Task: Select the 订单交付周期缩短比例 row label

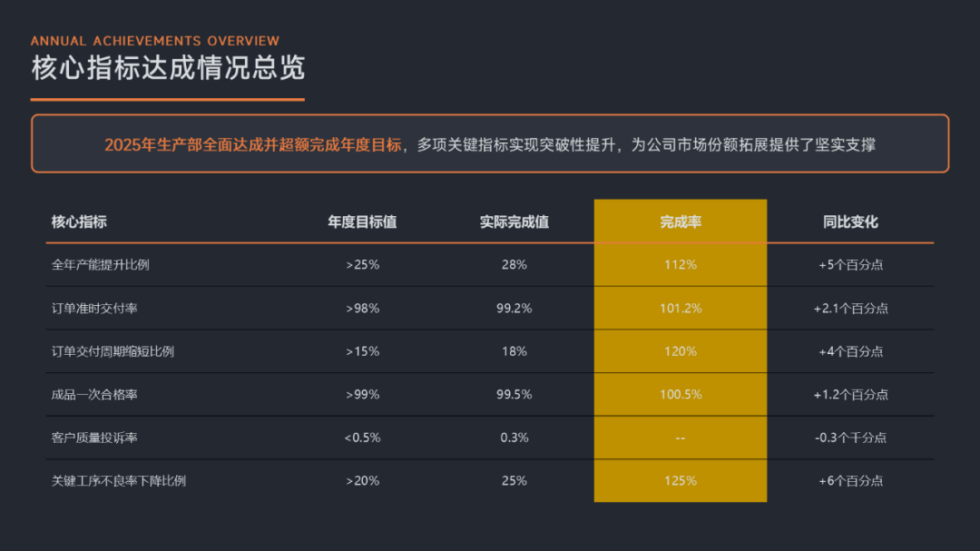Action: point(113,351)
